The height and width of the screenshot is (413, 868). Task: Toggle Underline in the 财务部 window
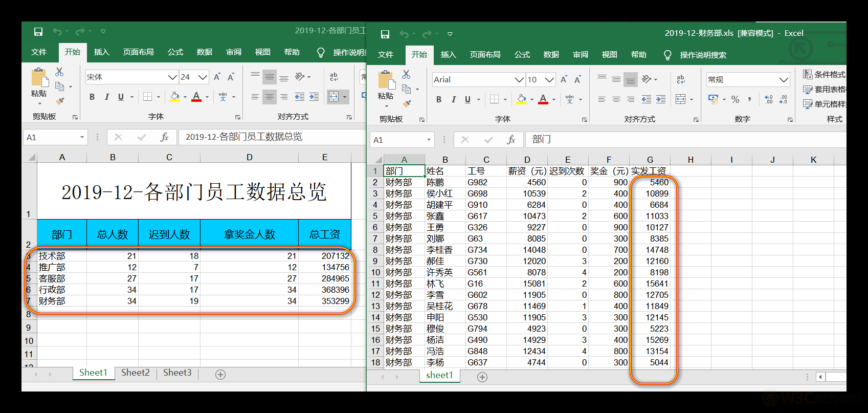pos(468,99)
